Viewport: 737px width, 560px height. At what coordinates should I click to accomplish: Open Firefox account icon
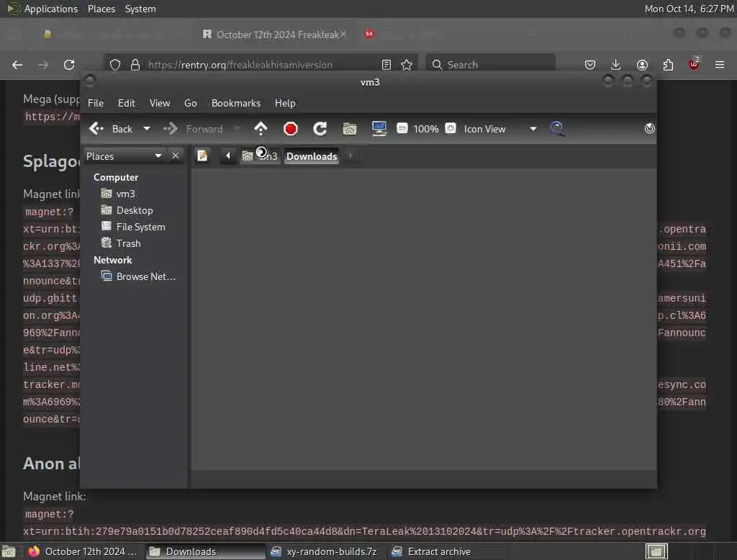coord(642,65)
